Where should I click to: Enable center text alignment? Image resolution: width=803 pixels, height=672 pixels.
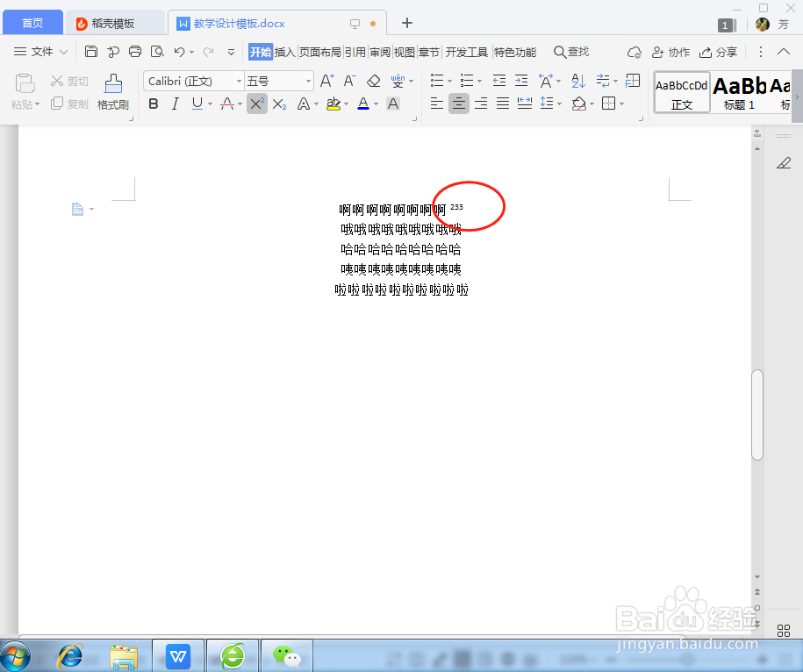coord(458,104)
